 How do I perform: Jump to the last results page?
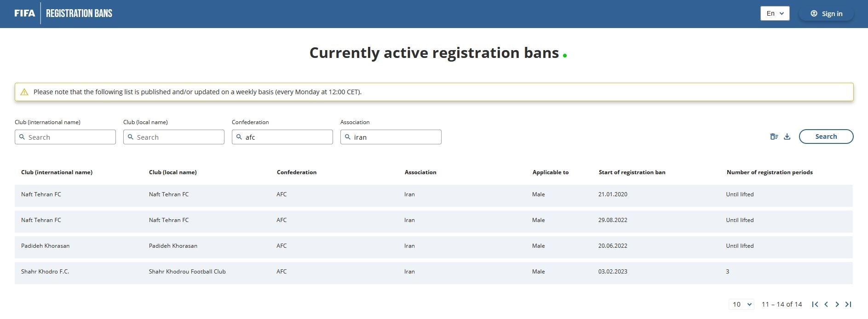[848, 304]
